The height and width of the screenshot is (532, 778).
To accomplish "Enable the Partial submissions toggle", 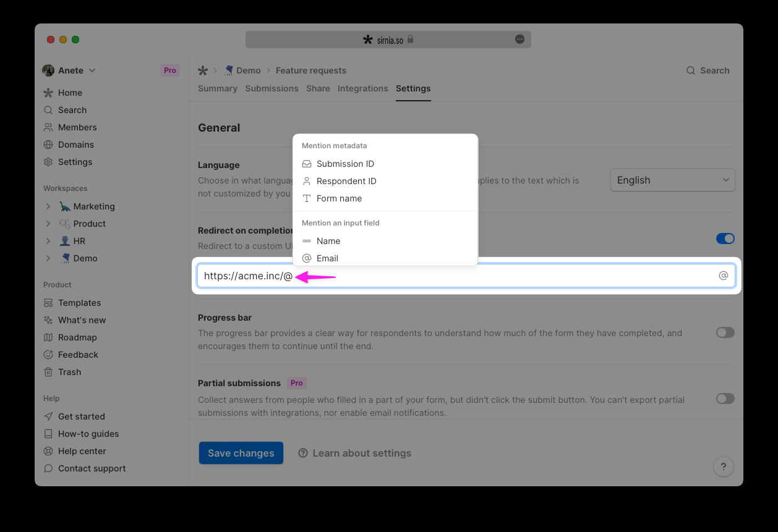I will click(x=725, y=399).
